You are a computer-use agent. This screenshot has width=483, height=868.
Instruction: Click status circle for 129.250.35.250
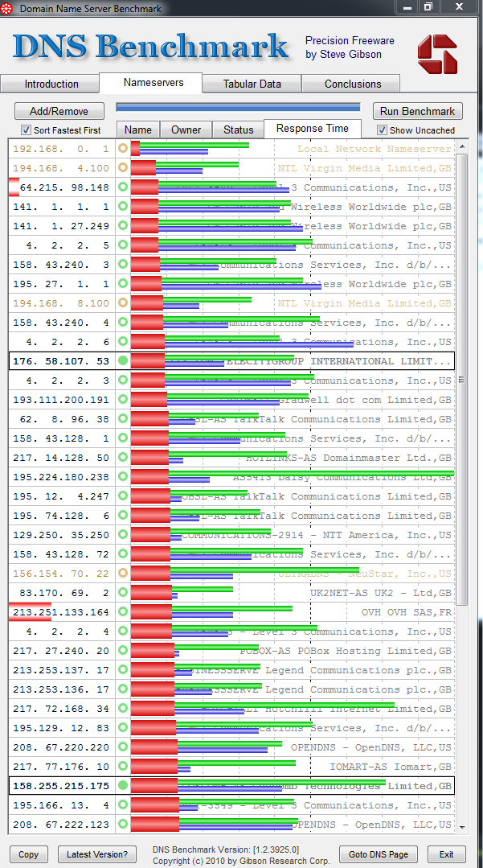(x=123, y=535)
